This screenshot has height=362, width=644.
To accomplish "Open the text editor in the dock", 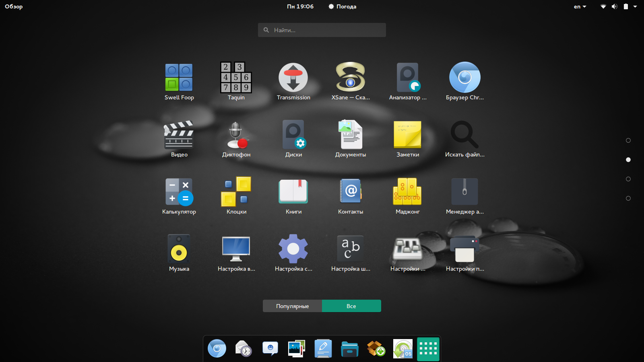I will [x=323, y=348].
